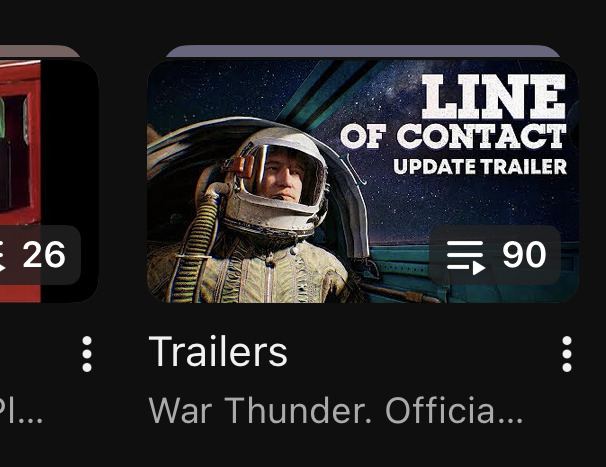This screenshot has width=606, height=467.
Task: Open the War Thunder. Officia... channel link
Action: click(335, 411)
